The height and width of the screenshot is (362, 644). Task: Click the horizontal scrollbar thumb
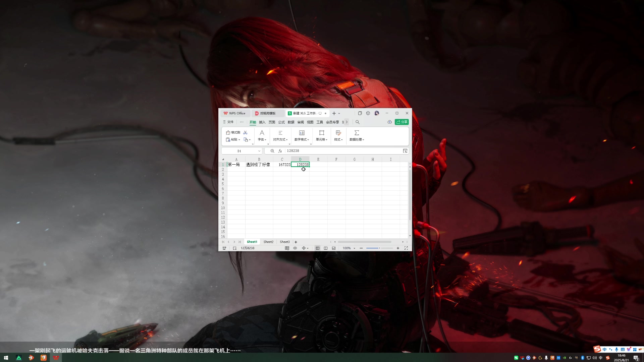pos(365,242)
